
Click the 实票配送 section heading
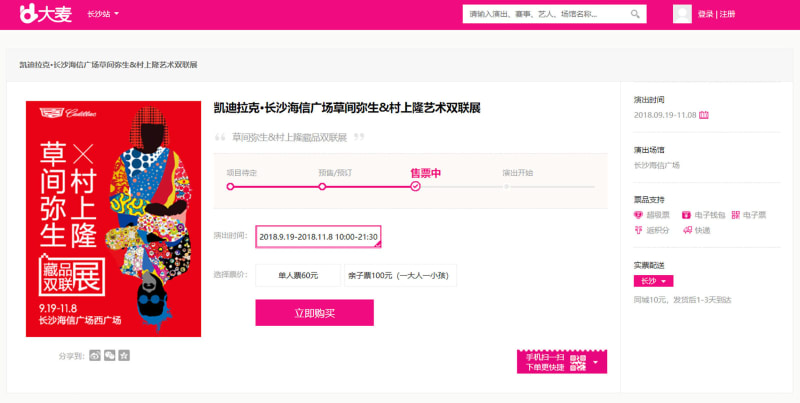649,265
